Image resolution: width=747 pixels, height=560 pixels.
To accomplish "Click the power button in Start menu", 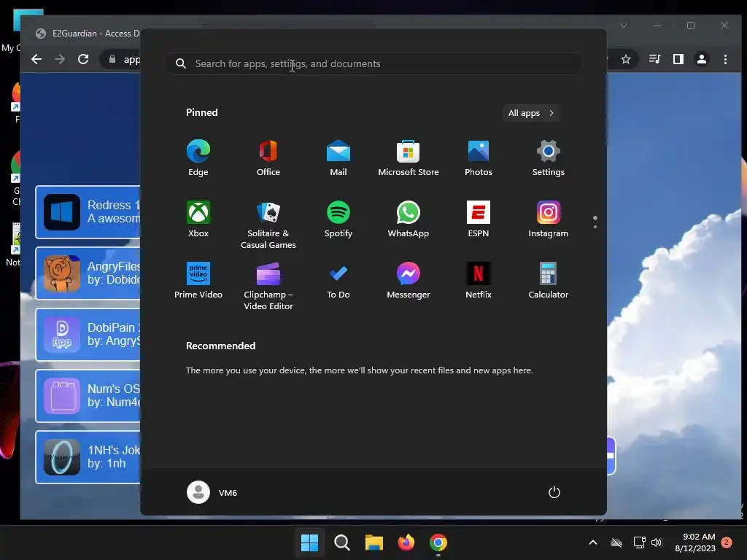I will tap(554, 492).
